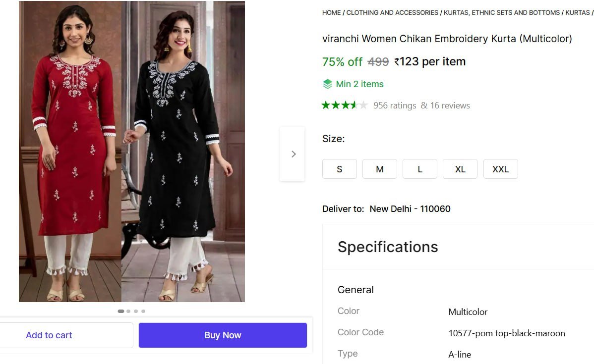Image resolution: width=594 pixels, height=364 pixels.
Task: Click the Min 2 items stack icon
Action: pyautogui.click(x=327, y=84)
